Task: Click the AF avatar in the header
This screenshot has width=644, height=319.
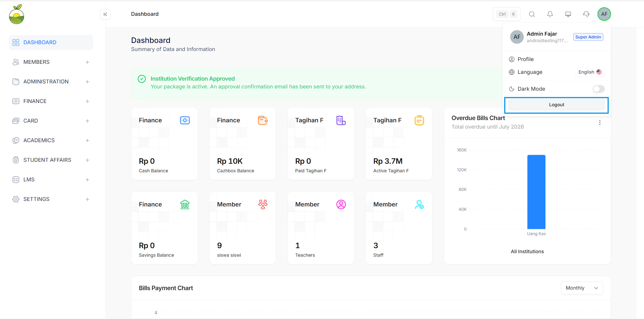Action: [x=604, y=14]
